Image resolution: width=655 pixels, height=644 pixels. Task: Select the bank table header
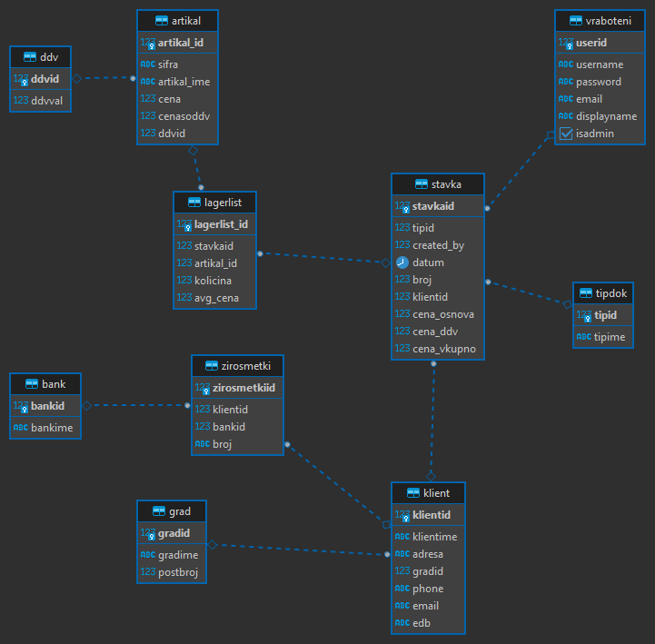pos(45,383)
